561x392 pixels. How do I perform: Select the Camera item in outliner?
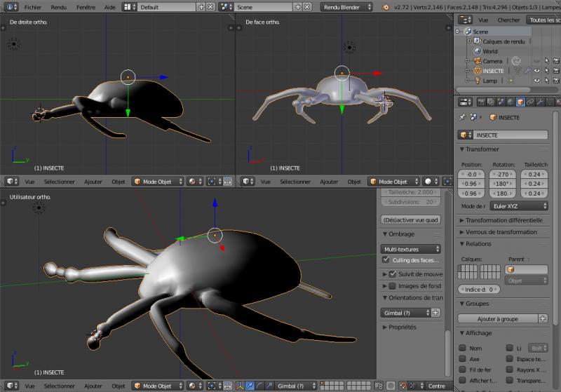492,61
